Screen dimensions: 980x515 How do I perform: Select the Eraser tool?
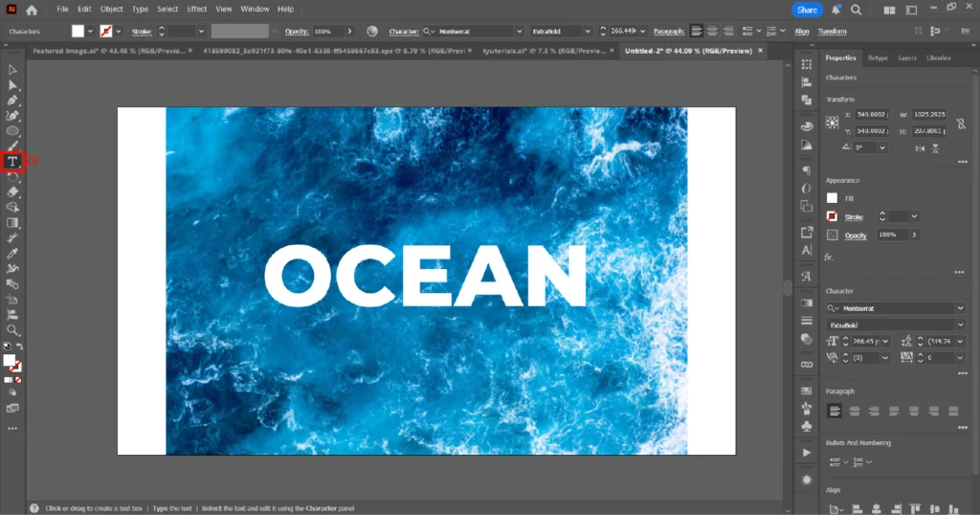[x=11, y=192]
